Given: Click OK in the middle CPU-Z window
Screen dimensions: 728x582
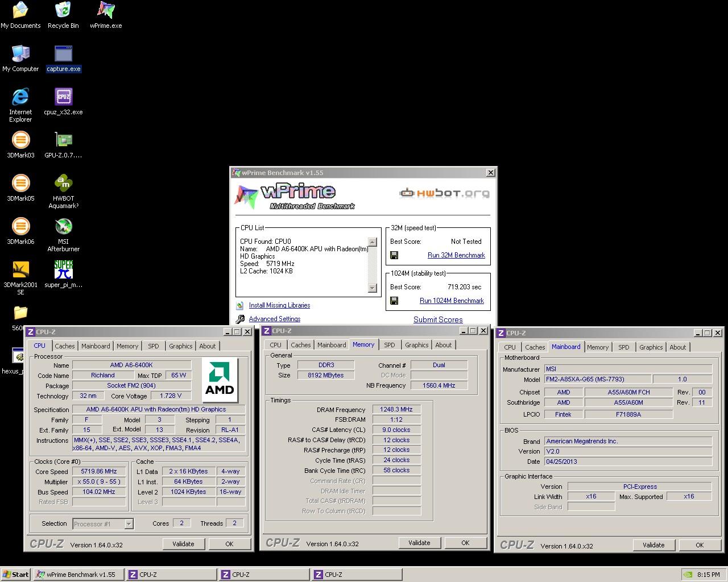Looking at the screenshot, I should (x=465, y=543).
